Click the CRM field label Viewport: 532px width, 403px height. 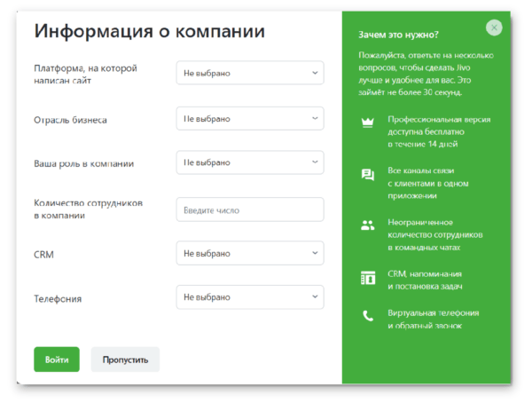43,255
